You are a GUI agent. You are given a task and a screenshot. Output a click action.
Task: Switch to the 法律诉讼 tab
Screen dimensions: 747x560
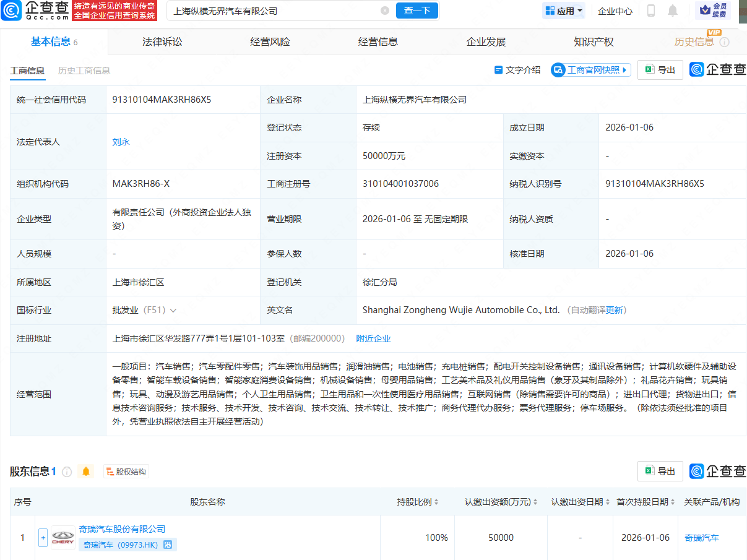point(162,42)
